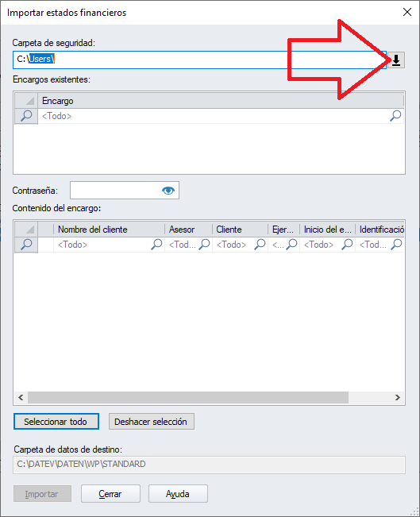Click the Cerrar button
This screenshot has width=420, height=517.
110,494
